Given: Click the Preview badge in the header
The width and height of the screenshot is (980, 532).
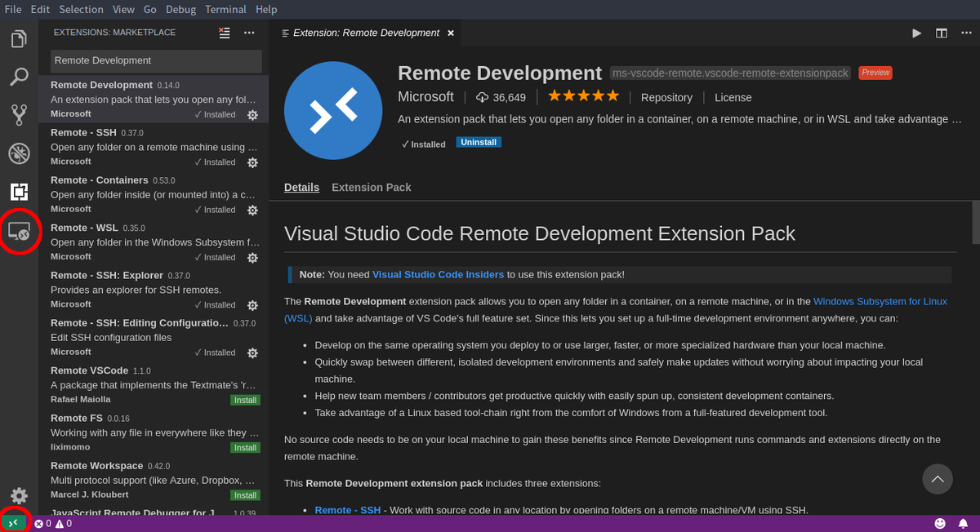Looking at the screenshot, I should [x=875, y=73].
